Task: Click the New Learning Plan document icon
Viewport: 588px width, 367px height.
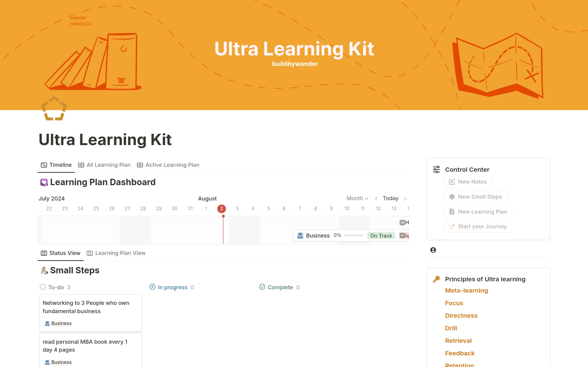Action: coord(451,212)
